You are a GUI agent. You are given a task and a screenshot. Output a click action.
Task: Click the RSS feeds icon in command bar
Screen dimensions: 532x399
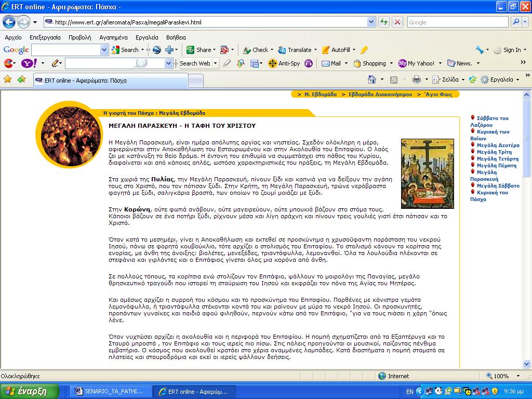click(x=394, y=80)
